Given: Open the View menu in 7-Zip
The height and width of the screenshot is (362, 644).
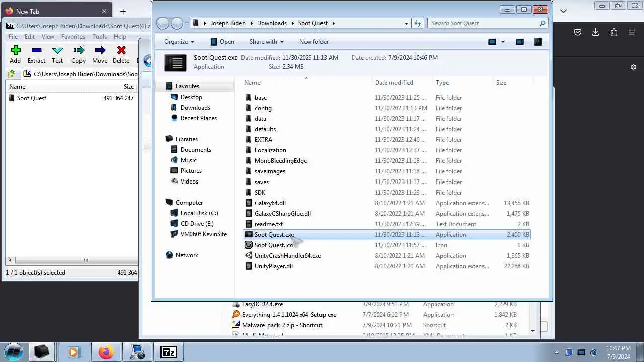Looking at the screenshot, I should 48,37.
